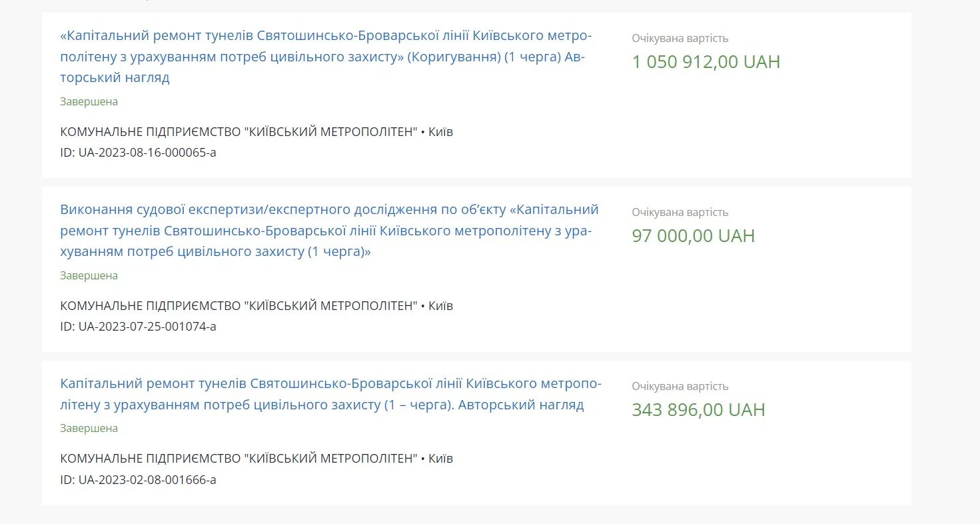
Task: Click «Завершена» status of the судової експертизи tender
Action: click(x=89, y=276)
